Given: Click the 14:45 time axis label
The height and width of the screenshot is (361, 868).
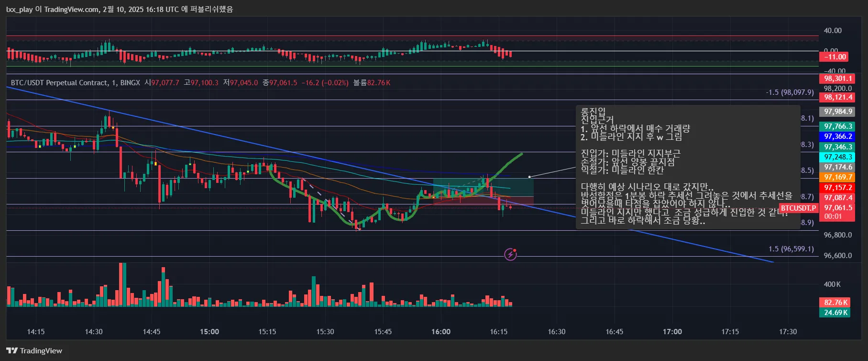Looking at the screenshot, I should point(152,332).
